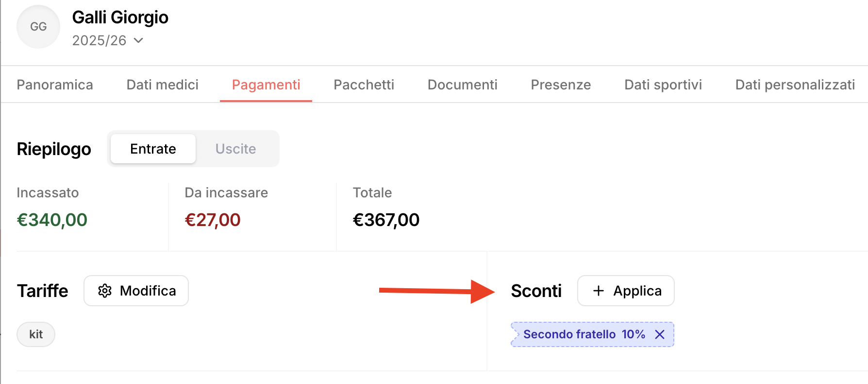868x384 pixels.
Task: Open the Documenti tab
Action: pos(463,85)
